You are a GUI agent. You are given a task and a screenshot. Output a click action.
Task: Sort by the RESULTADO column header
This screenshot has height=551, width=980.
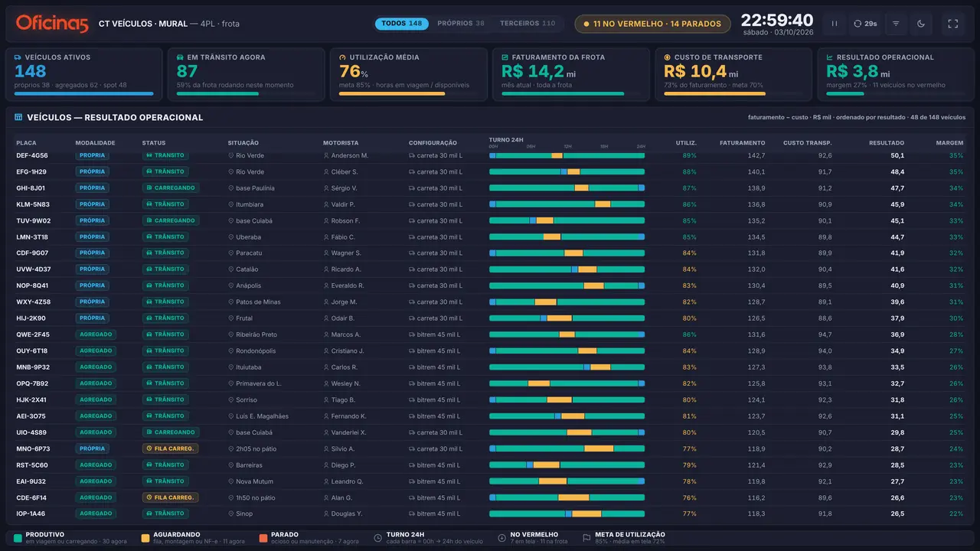887,143
